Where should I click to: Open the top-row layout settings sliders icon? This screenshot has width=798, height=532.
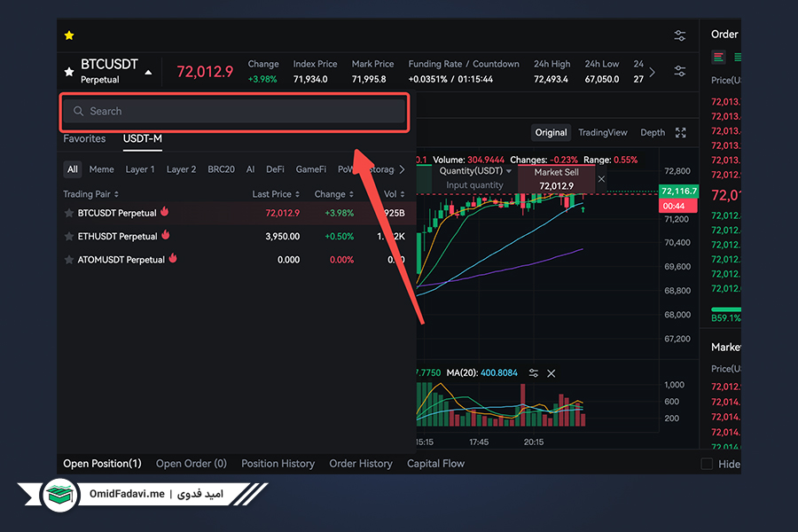pyautogui.click(x=680, y=35)
